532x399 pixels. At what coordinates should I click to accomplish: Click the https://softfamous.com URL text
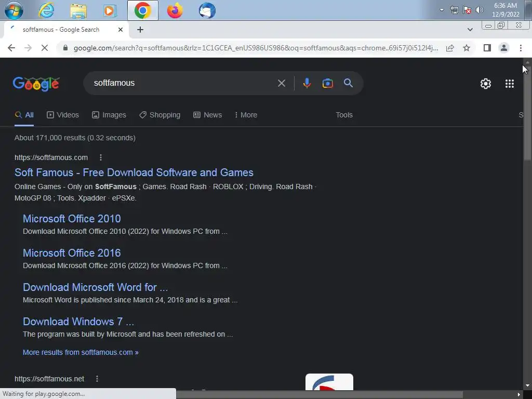[x=51, y=157]
